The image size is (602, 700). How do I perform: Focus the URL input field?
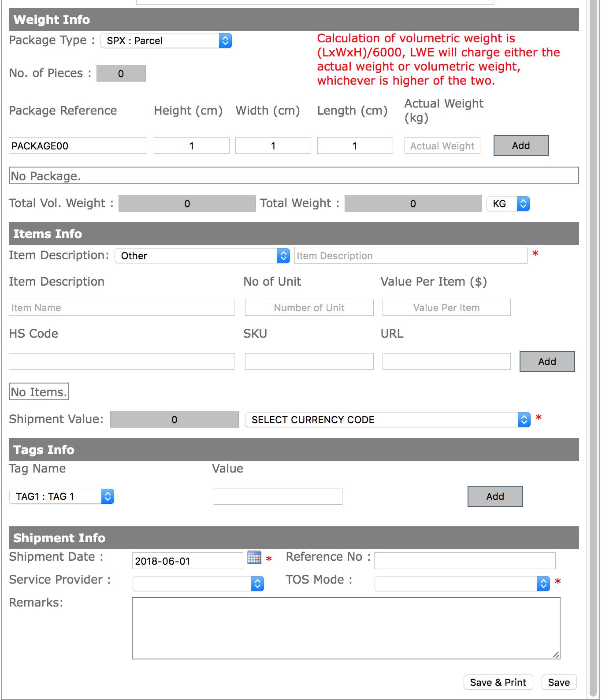tap(446, 361)
